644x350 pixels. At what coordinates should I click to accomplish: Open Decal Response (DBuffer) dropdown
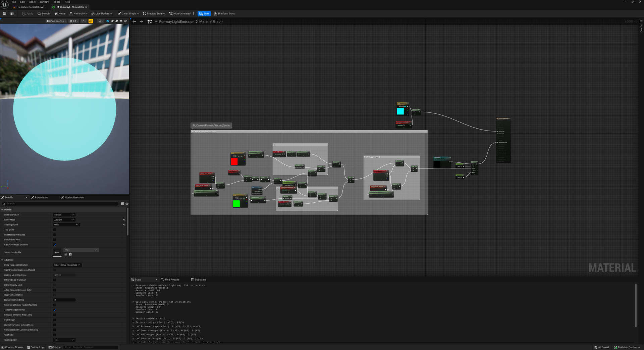click(67, 265)
